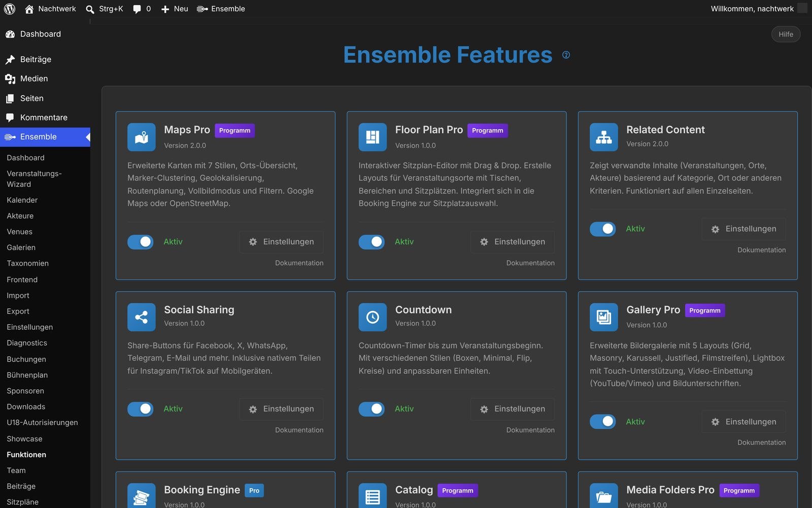The image size is (812, 508).
Task: Open Gallery Pro Dokumentation link
Action: tap(761, 442)
